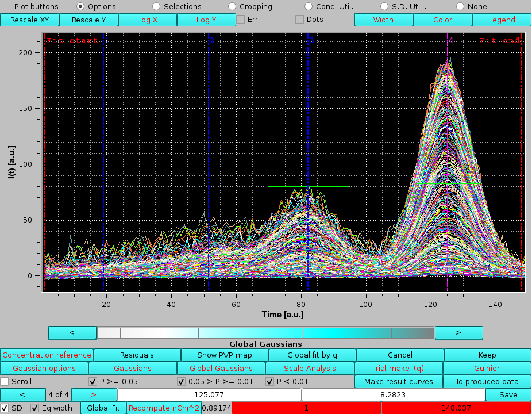532x414 pixels.
Task: Click the left scroll arrow below the plot
Action: tap(72, 332)
